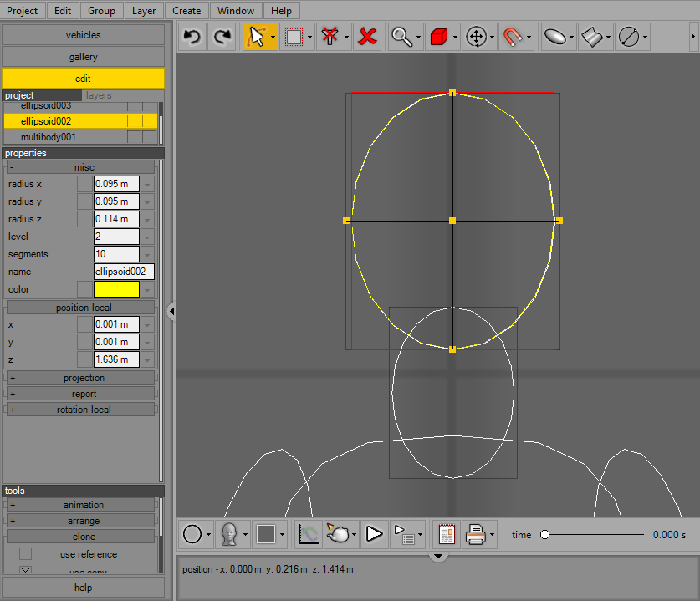The width and height of the screenshot is (700, 601).
Task: Expand the animation tools section
Action: click(81, 505)
